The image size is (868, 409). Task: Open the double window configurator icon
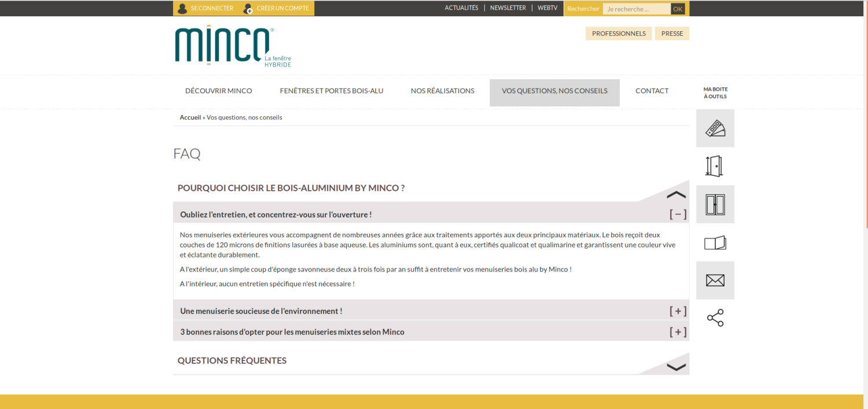pos(715,204)
